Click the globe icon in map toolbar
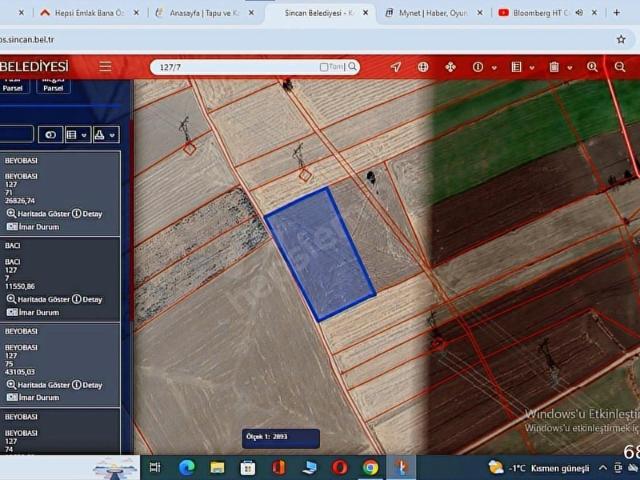The width and height of the screenshot is (640, 480). coord(423,67)
